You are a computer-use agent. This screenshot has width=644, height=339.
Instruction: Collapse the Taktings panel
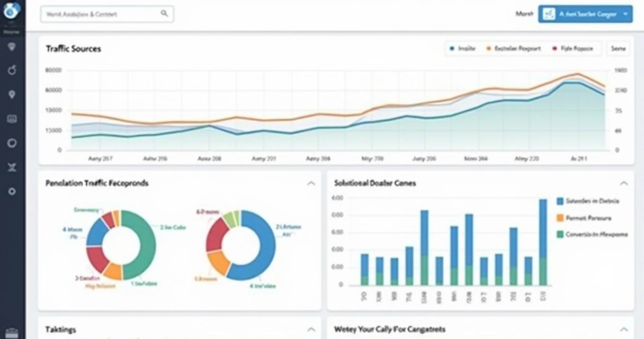tap(311, 329)
